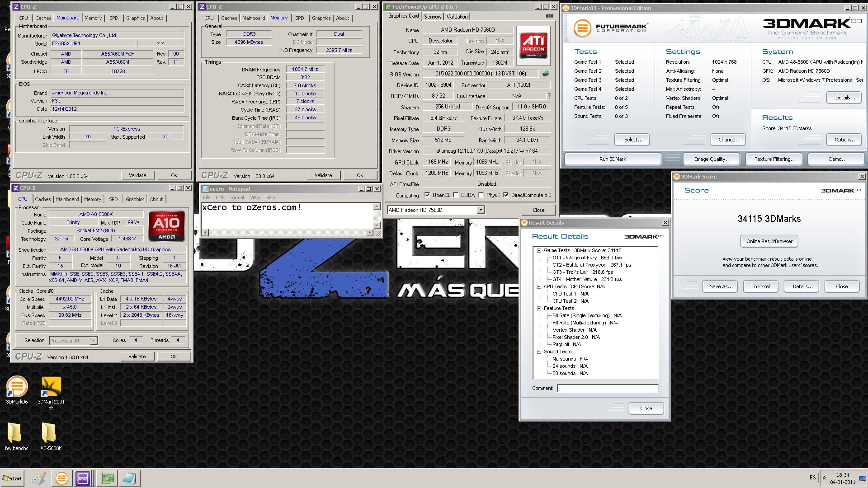This screenshot has height=488, width=868.
Task: Click Change... settings button
Action: 729,140
